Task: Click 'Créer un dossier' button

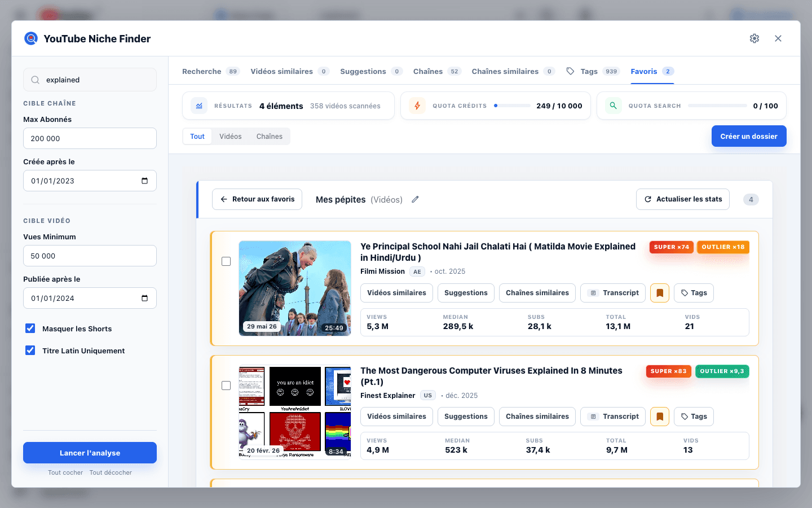Action: (x=749, y=136)
